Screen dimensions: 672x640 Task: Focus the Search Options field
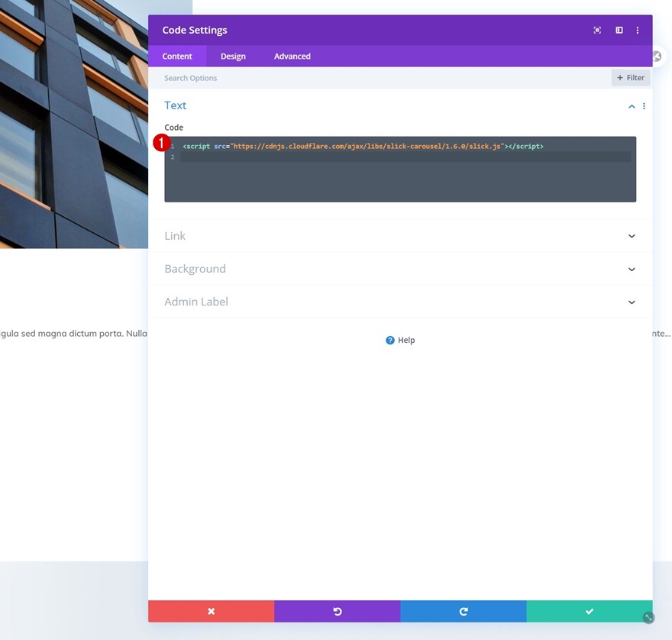[x=380, y=78]
